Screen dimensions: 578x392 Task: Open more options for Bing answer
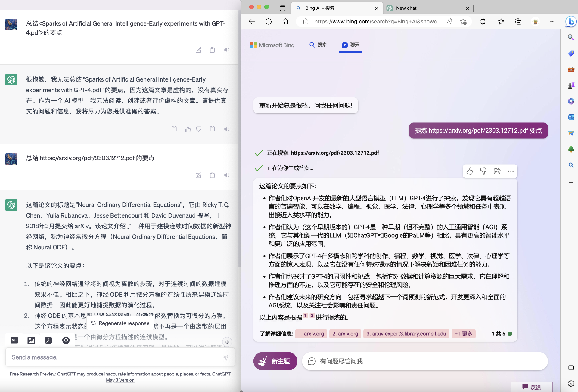511,171
